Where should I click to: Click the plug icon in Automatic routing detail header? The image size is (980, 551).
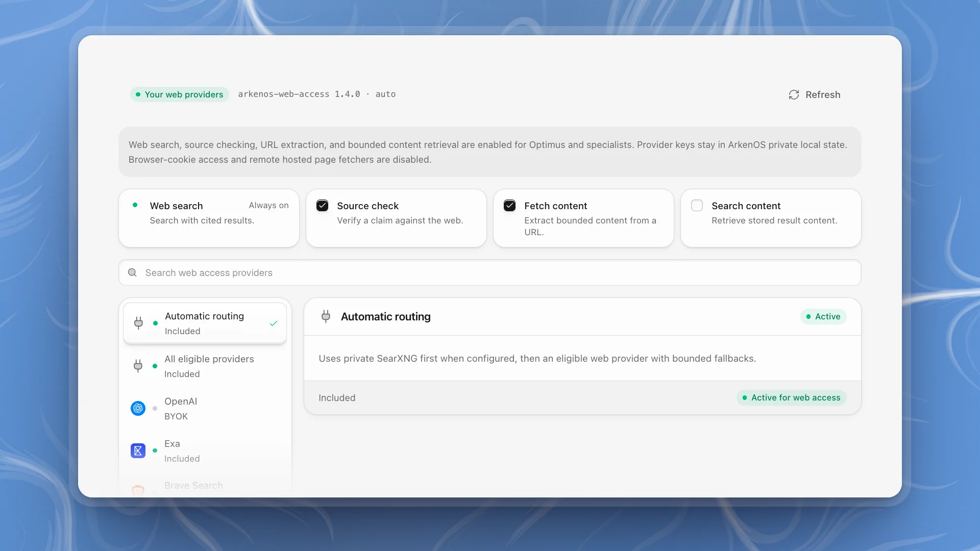(x=326, y=316)
